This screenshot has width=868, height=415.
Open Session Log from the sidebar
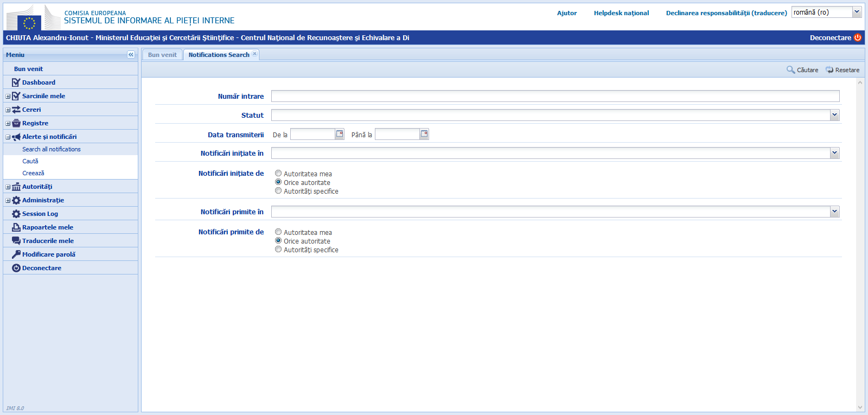(x=40, y=214)
